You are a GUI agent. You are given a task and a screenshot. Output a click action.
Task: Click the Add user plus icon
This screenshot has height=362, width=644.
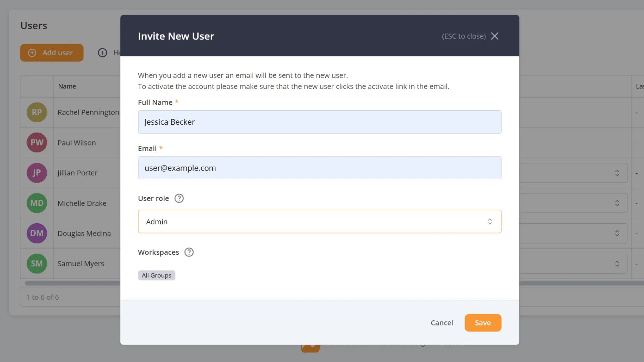point(32,53)
